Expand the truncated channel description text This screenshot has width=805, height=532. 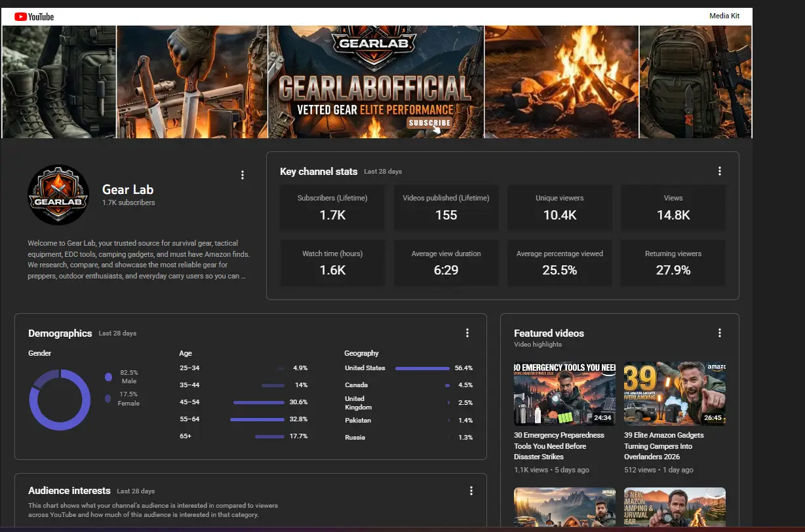point(138,259)
